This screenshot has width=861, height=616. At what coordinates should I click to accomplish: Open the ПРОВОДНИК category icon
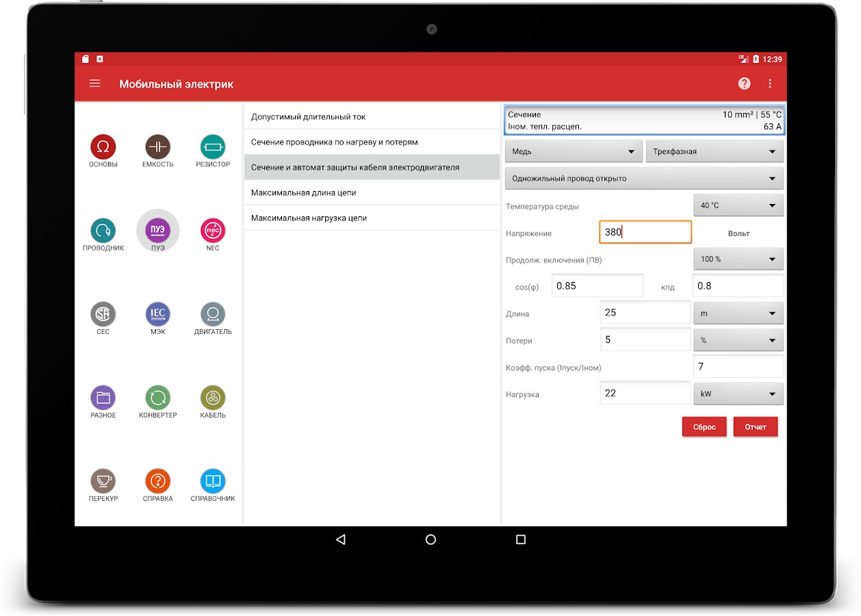(x=103, y=231)
